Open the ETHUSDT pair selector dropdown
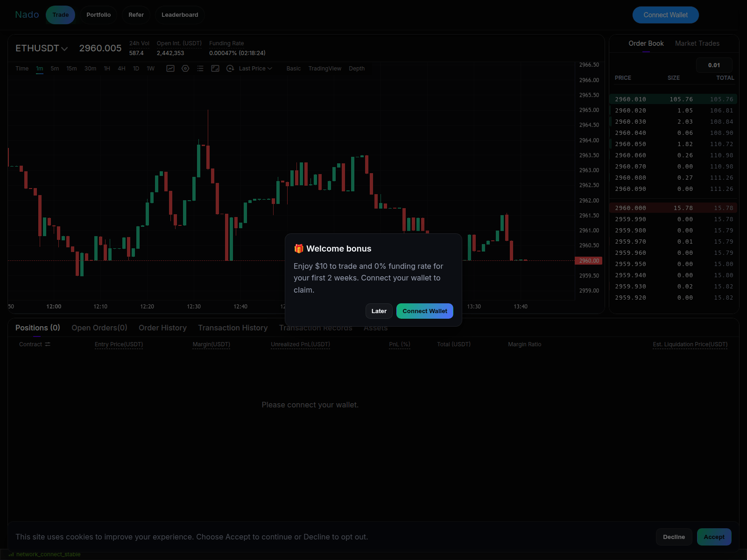This screenshot has height=560, width=747. 42,48
